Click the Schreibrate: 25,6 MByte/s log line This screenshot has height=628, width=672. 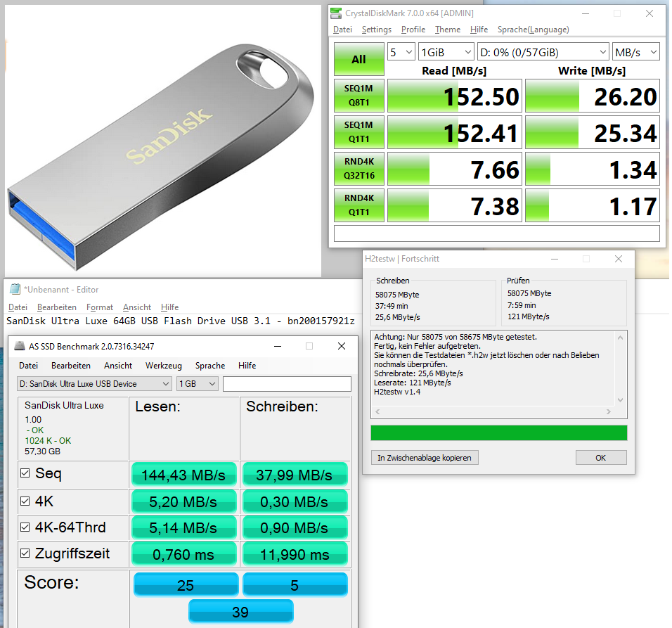coord(418,373)
